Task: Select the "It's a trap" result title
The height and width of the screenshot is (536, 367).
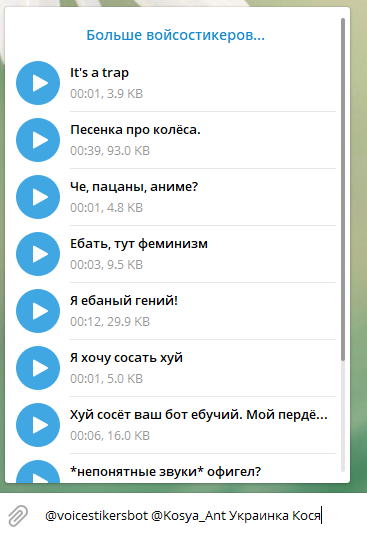Action: (x=99, y=73)
